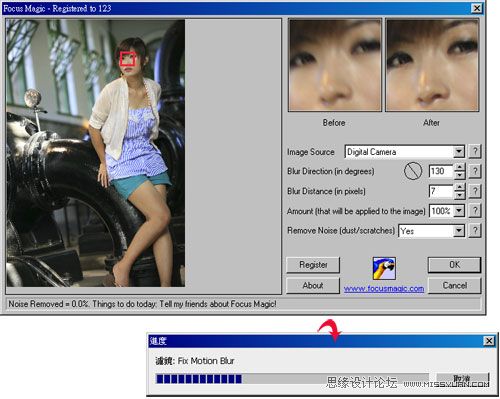
Task: Expand the Amount 100% dropdown
Action: pos(459,211)
